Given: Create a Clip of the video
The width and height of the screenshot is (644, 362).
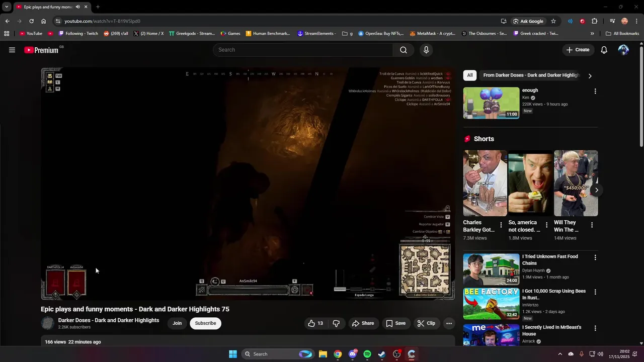Looking at the screenshot, I should point(426,323).
